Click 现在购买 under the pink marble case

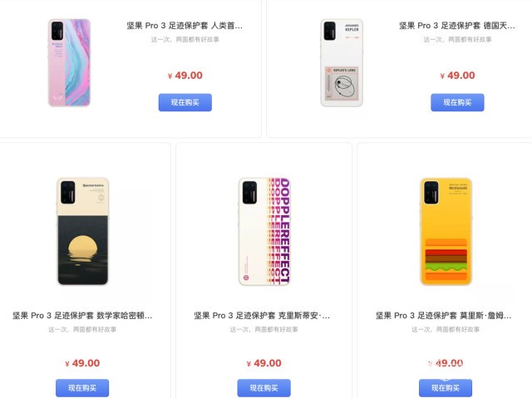pos(185,102)
